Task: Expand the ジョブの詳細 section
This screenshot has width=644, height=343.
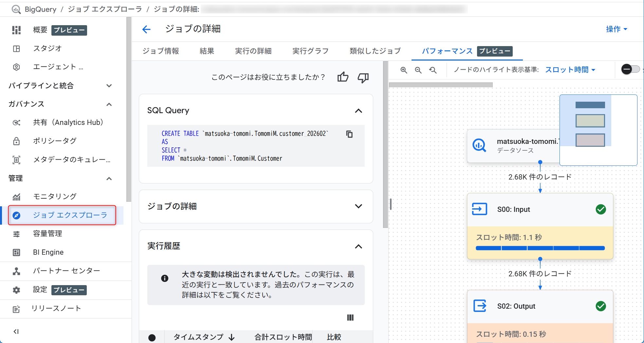Action: click(359, 206)
